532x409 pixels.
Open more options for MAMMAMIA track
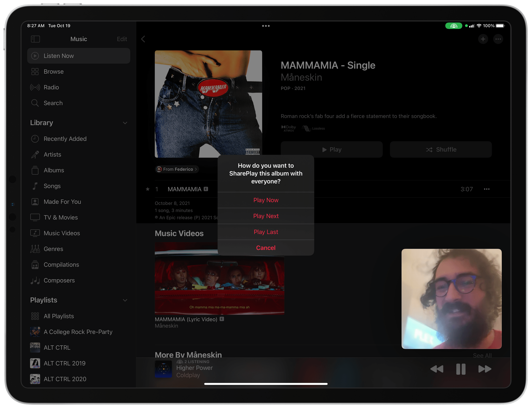(x=487, y=189)
